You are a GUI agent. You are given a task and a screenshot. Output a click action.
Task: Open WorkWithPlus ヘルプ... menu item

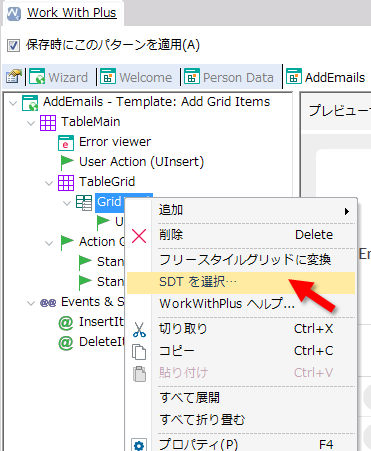(x=241, y=305)
